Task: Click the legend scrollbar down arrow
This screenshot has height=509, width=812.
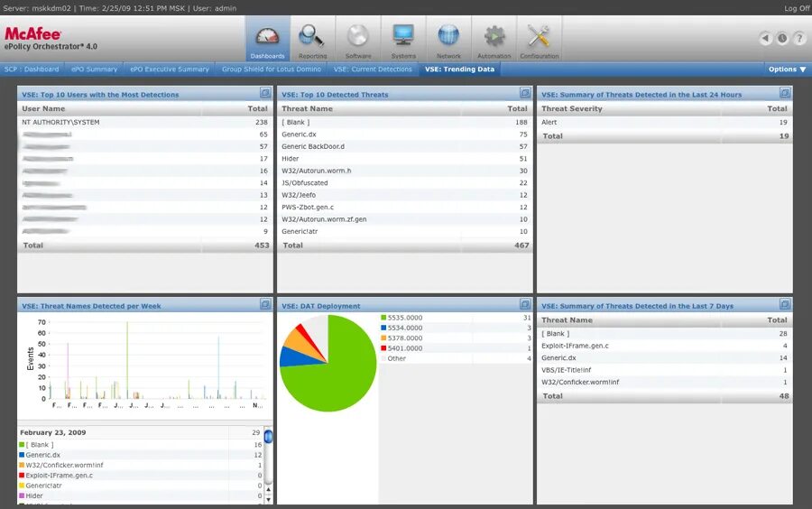Action: [x=268, y=500]
